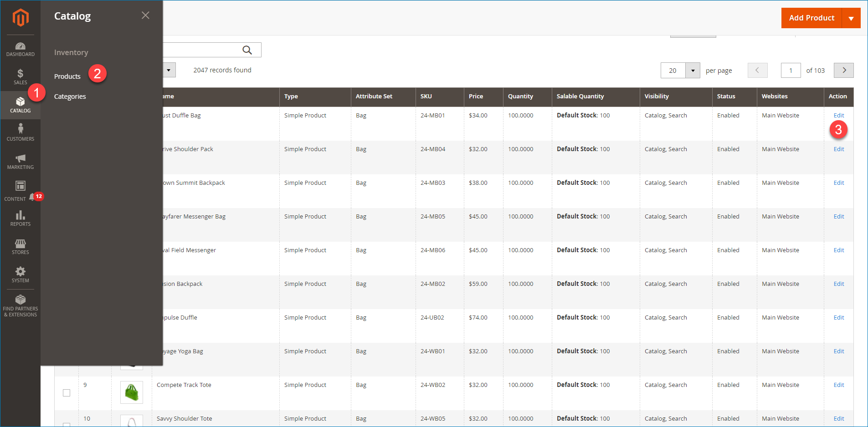
Task: Expand the Add Product dropdown arrow
Action: tap(851, 18)
